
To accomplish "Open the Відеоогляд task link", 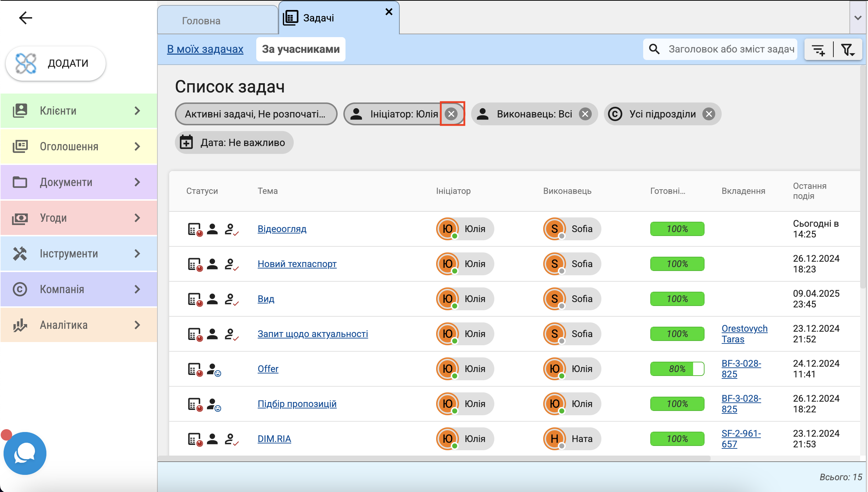I will [x=282, y=229].
